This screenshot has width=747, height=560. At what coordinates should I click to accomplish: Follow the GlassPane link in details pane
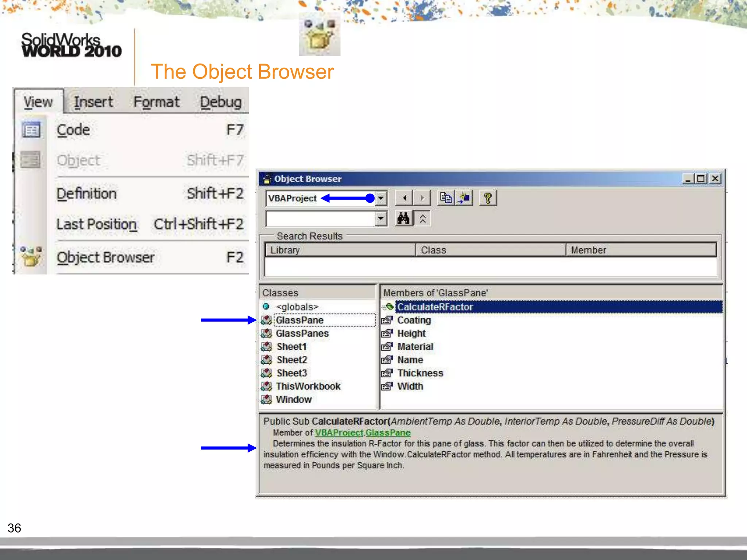[x=388, y=432]
